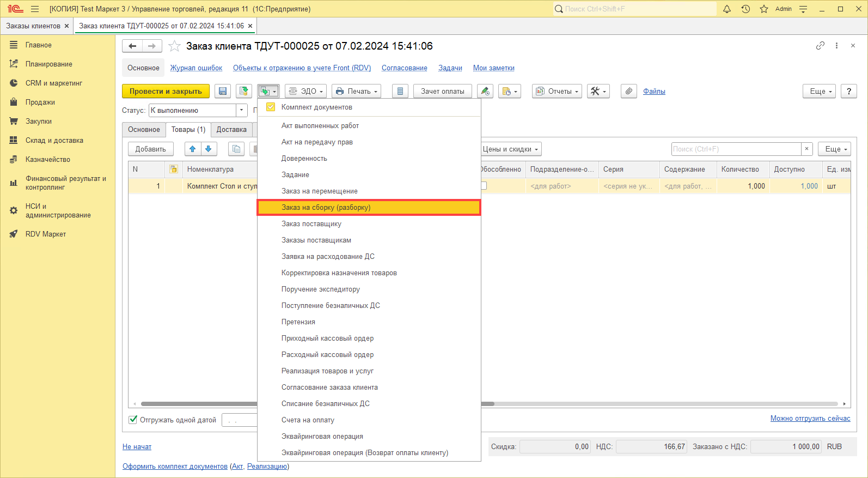This screenshot has width=868, height=478.
Task: Click the paperclip attached files icon
Action: (x=629, y=92)
